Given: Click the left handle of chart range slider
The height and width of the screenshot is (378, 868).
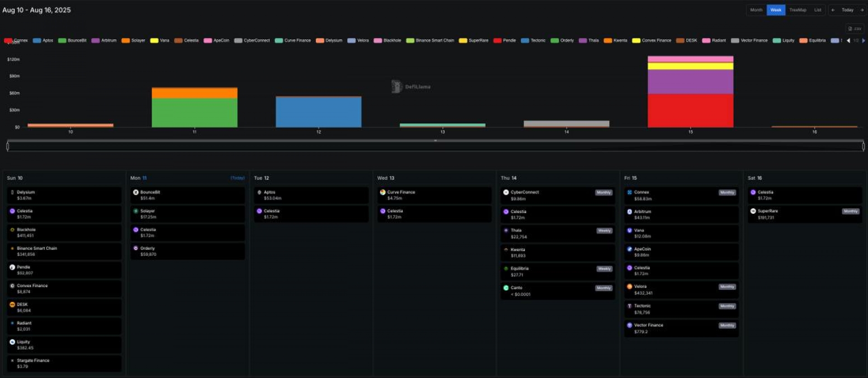Looking at the screenshot, I should (8, 146).
